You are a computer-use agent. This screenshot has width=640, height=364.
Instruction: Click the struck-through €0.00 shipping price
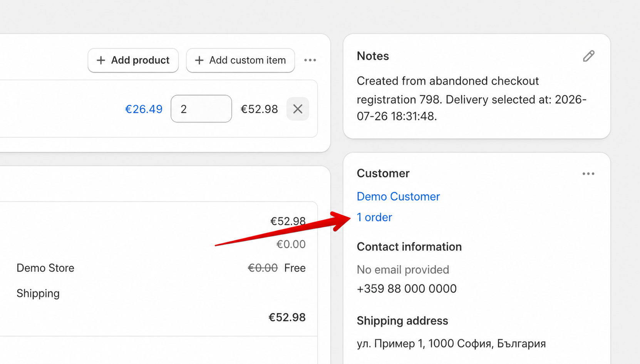tap(263, 268)
